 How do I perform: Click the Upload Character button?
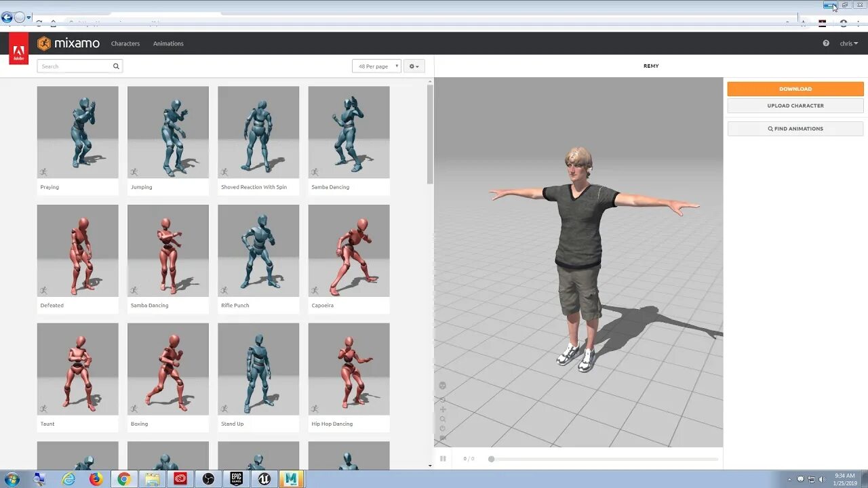click(x=795, y=106)
